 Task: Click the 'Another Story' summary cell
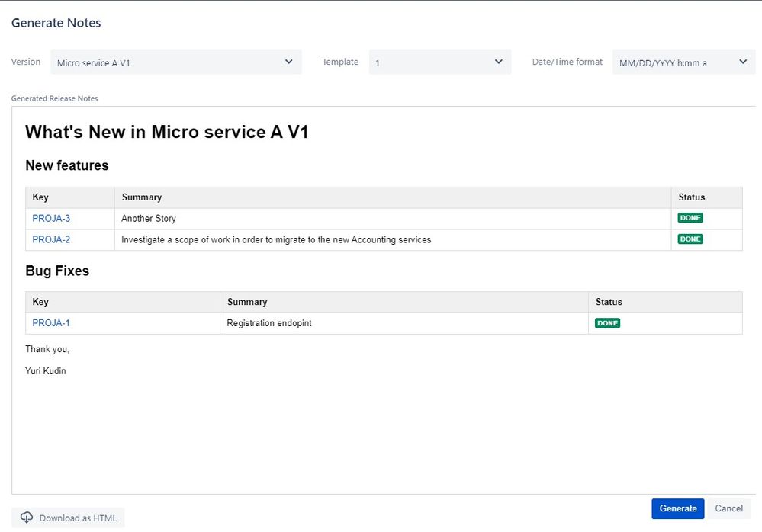[x=393, y=219]
